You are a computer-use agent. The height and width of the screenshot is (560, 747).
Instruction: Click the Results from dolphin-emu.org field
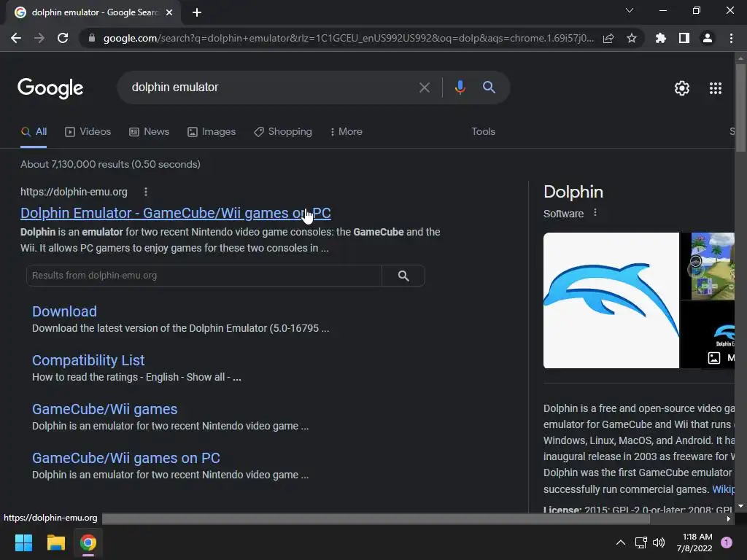coord(204,276)
